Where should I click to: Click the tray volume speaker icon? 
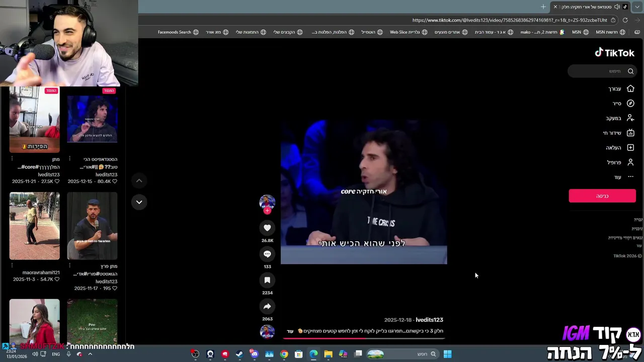coord(35,354)
